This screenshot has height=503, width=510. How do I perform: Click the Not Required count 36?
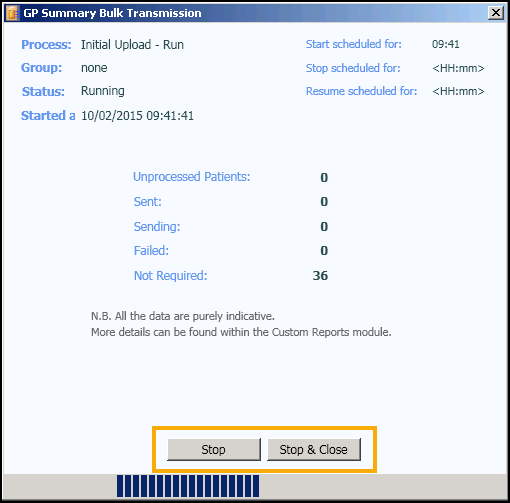320,275
